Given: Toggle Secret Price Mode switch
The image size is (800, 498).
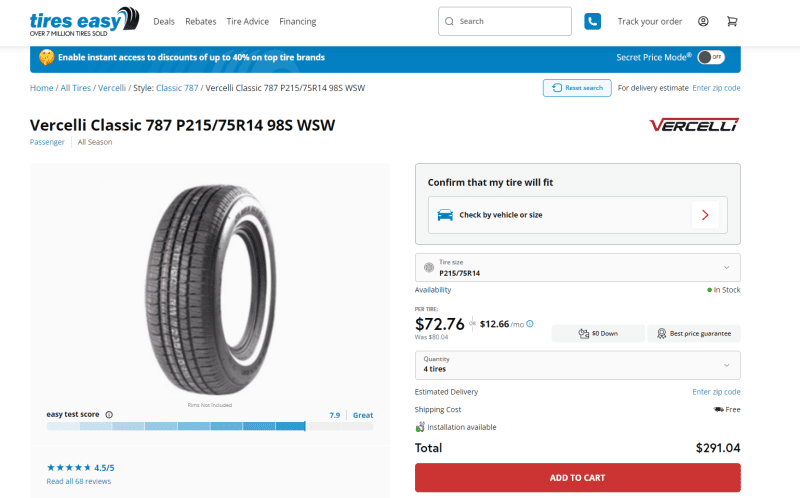Looking at the screenshot, I should point(710,57).
